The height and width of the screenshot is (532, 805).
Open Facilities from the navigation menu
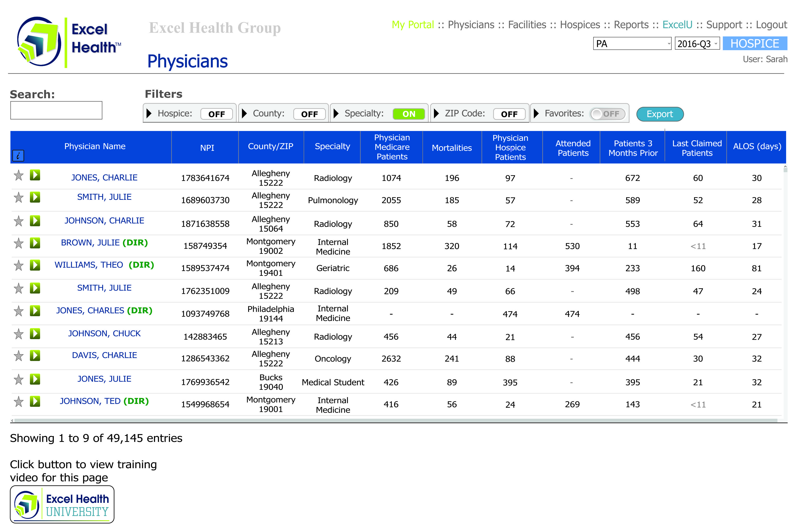click(527, 25)
